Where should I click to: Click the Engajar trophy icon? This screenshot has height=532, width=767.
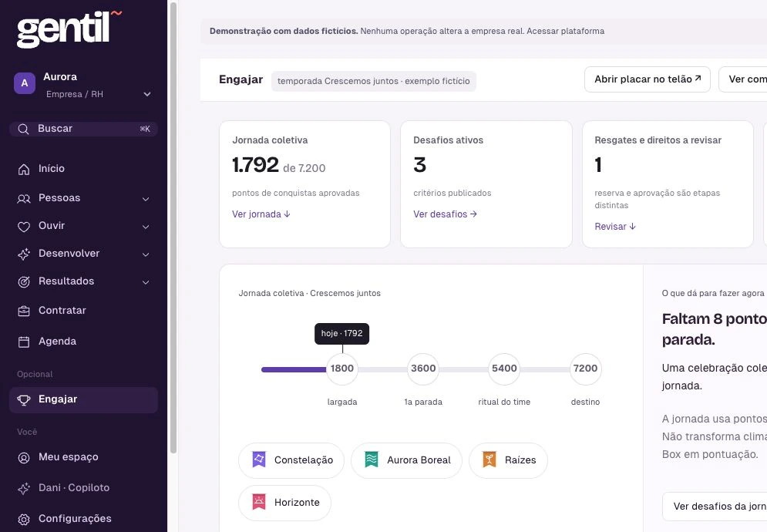[23, 400]
